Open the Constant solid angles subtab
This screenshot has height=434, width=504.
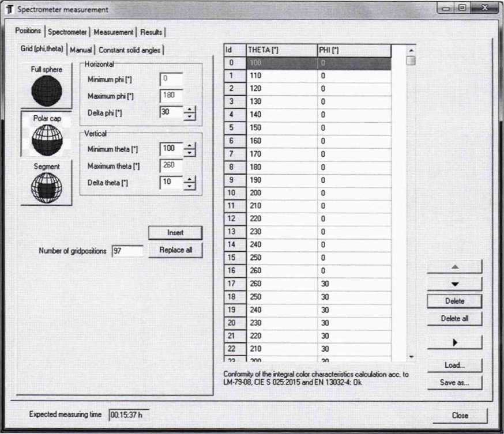(x=130, y=50)
